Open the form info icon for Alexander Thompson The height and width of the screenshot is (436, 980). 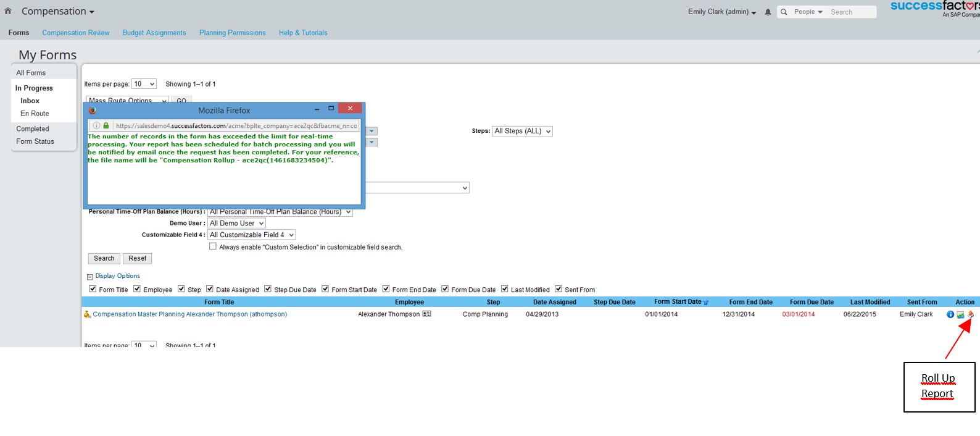950,314
